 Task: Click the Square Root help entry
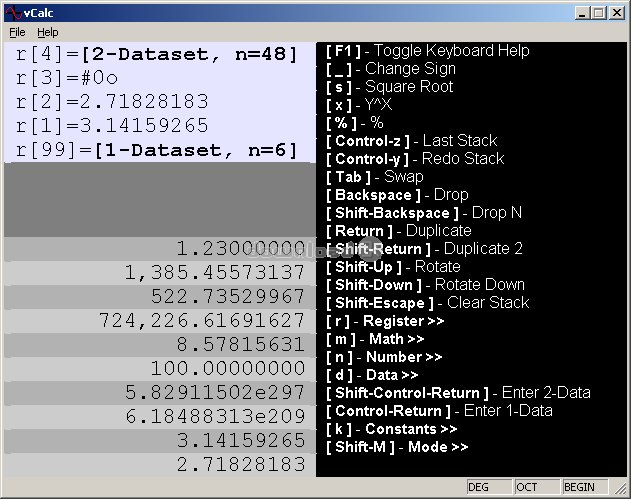tap(389, 87)
